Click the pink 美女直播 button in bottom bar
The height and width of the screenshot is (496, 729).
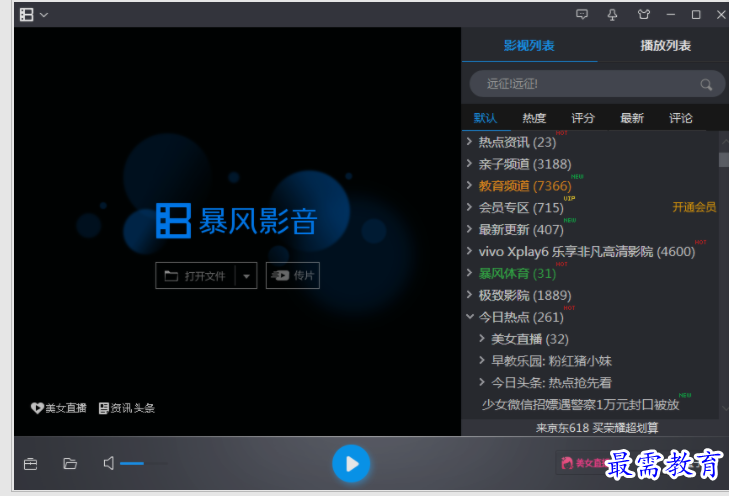click(581, 463)
